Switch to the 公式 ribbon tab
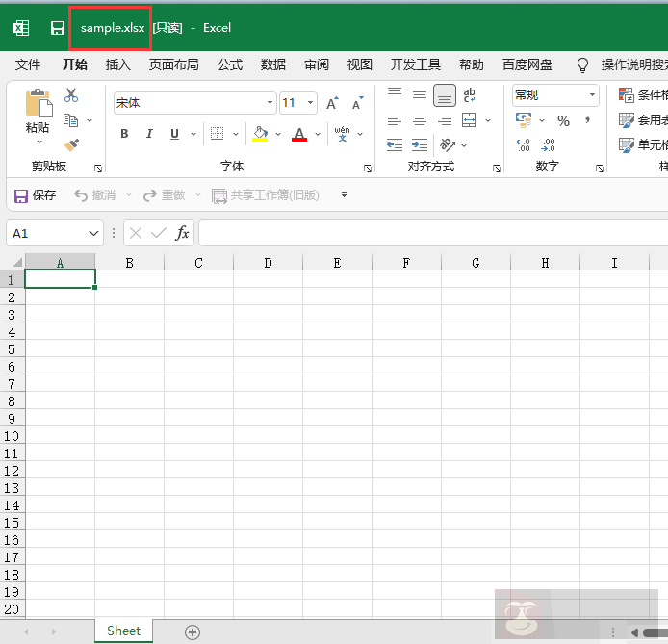668x644 pixels. (230, 64)
